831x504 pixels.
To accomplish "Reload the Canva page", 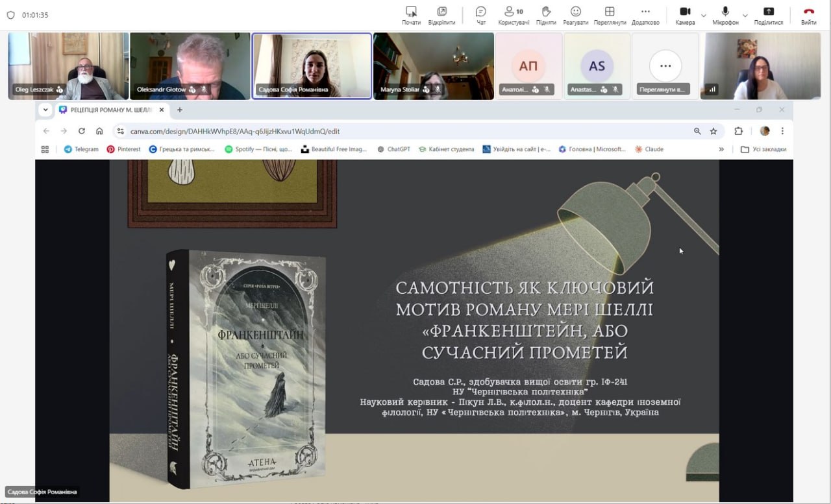I will 82,131.
